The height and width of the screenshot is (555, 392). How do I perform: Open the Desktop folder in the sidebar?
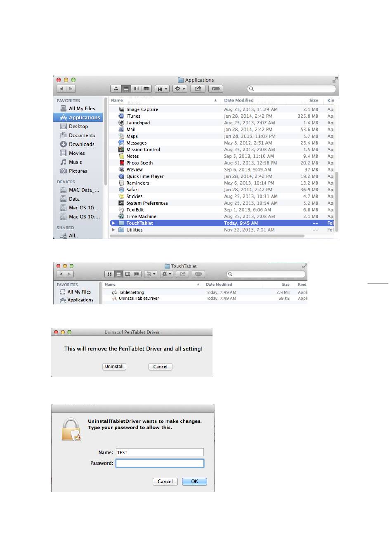[78, 126]
